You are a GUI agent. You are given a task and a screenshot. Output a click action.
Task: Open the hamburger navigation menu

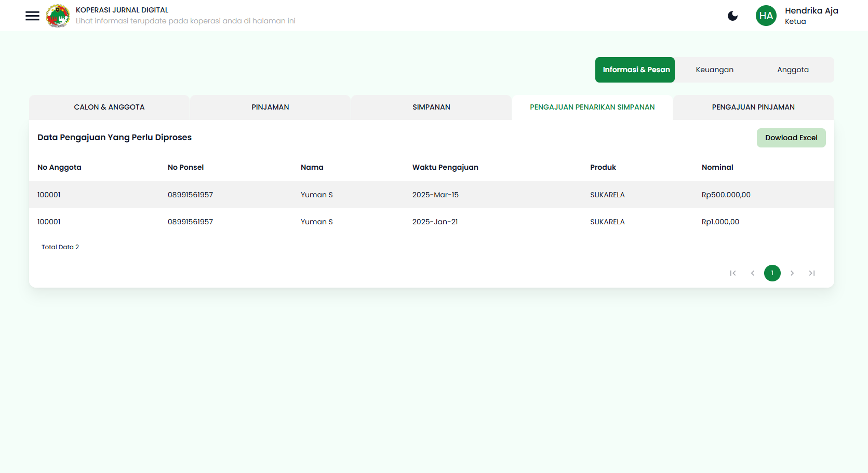(32, 16)
